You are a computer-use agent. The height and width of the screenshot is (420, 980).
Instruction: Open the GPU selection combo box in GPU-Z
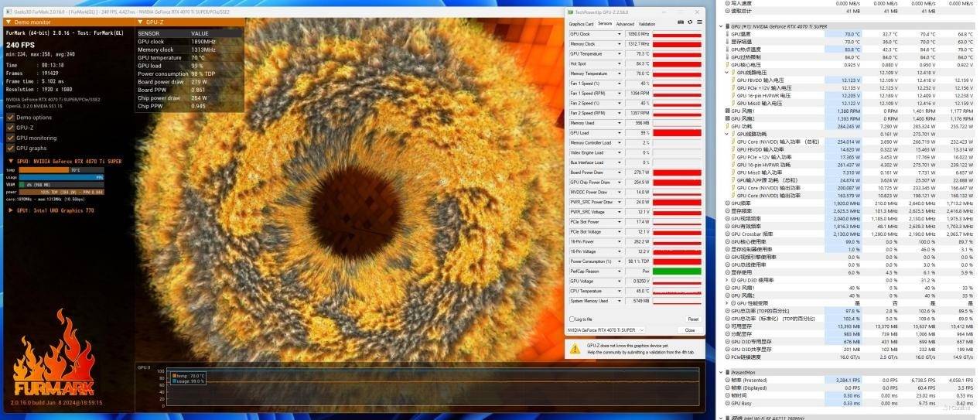coord(606,330)
